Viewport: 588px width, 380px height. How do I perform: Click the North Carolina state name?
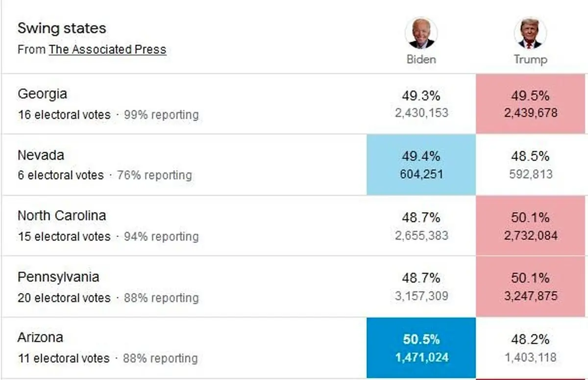[62, 215]
